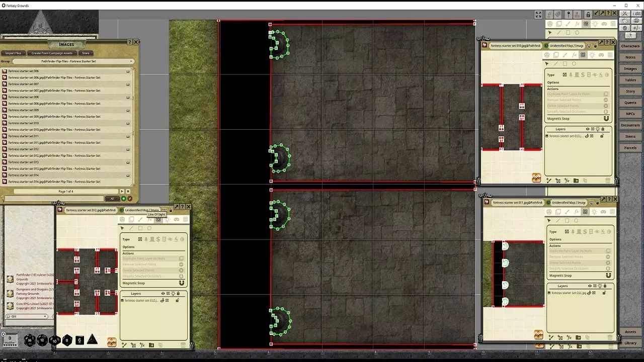Image resolution: width=644 pixels, height=362 pixels.
Task: Open 'fortress starter set 013' list entry
Action: (66, 162)
